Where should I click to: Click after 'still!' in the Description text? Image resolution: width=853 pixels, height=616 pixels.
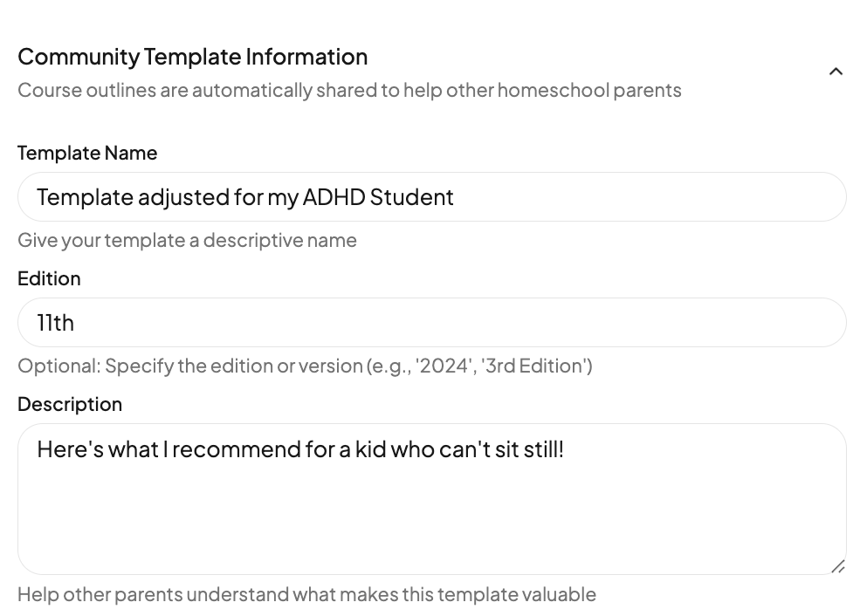[566, 450]
